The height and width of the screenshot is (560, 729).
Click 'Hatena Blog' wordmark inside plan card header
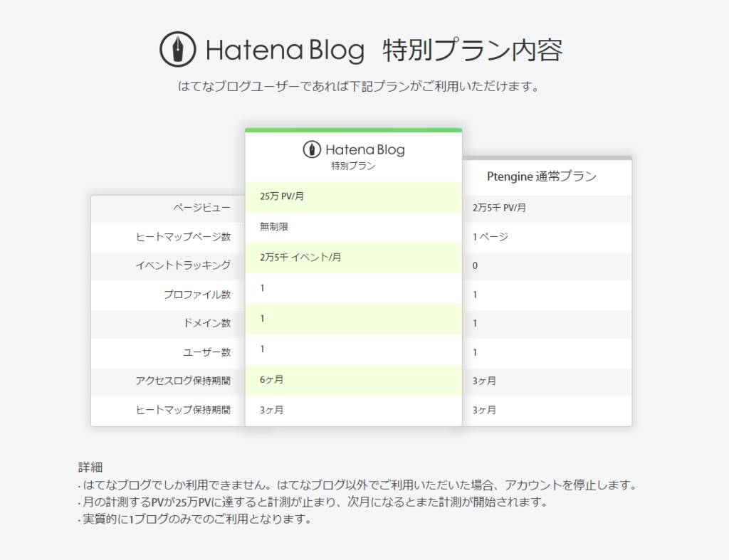coord(365,149)
